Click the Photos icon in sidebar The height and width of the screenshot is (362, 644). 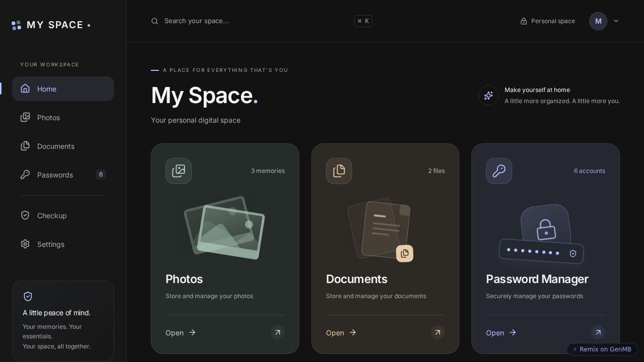[x=25, y=117]
